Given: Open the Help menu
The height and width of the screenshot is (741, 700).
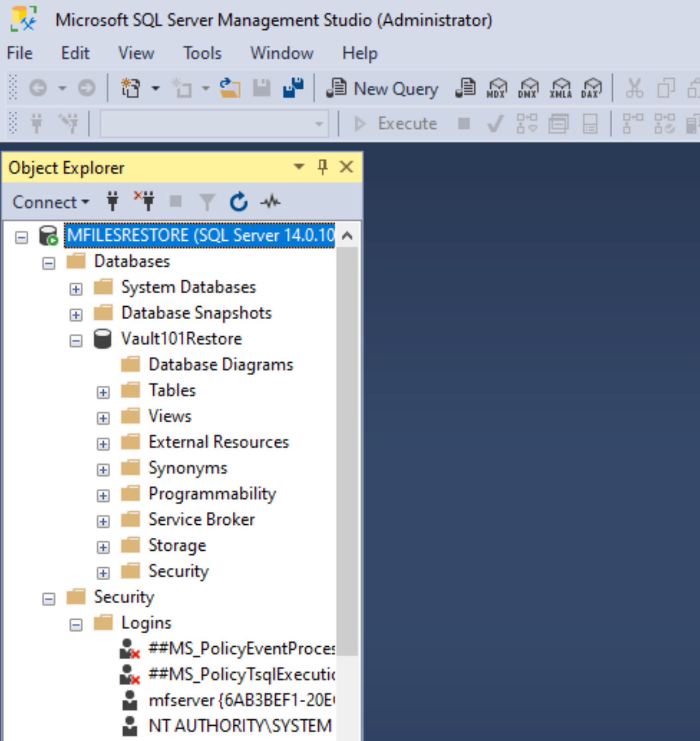Looking at the screenshot, I should pyautogui.click(x=360, y=53).
